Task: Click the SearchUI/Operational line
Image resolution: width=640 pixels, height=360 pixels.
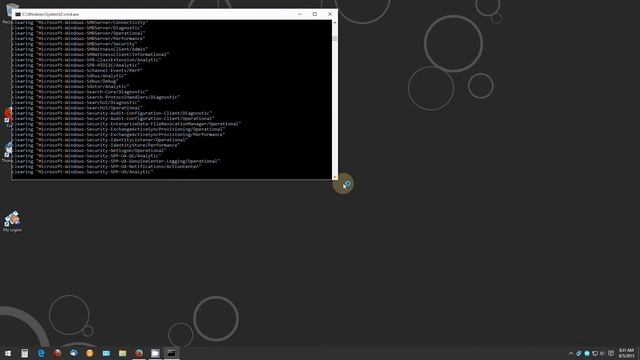Action: 77,108
